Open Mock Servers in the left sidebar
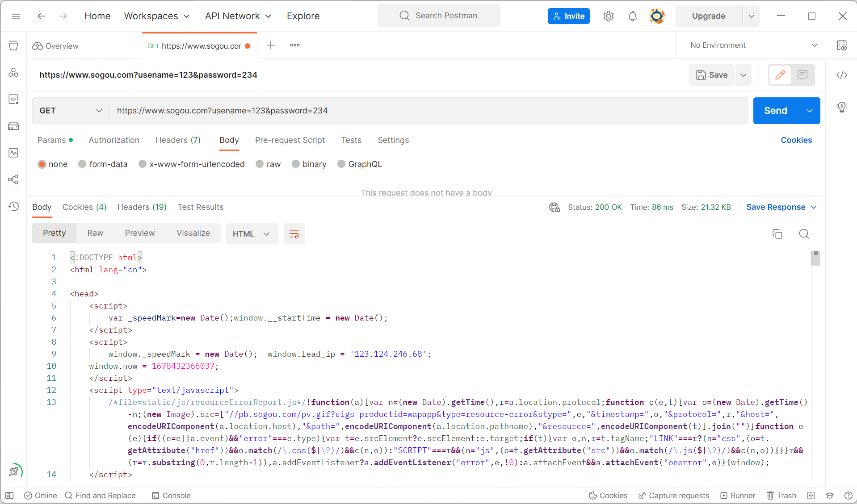Viewport: 857px width, 504px height. (x=13, y=126)
